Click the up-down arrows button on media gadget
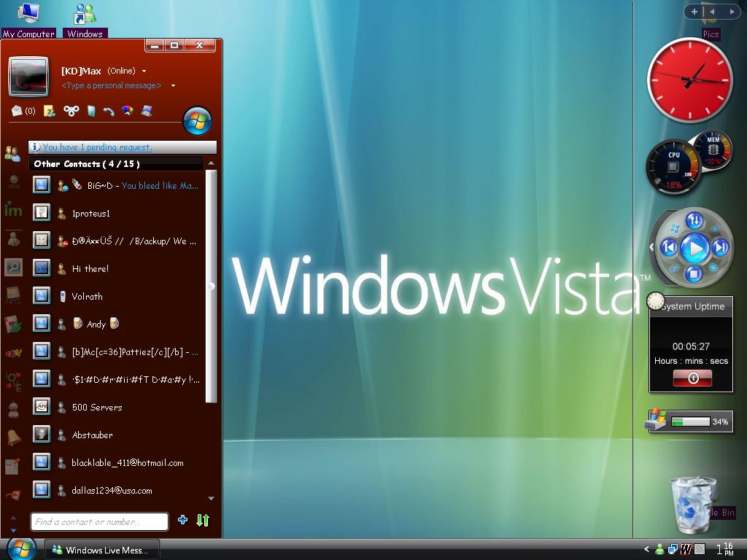This screenshot has width=747, height=560. coord(694,220)
